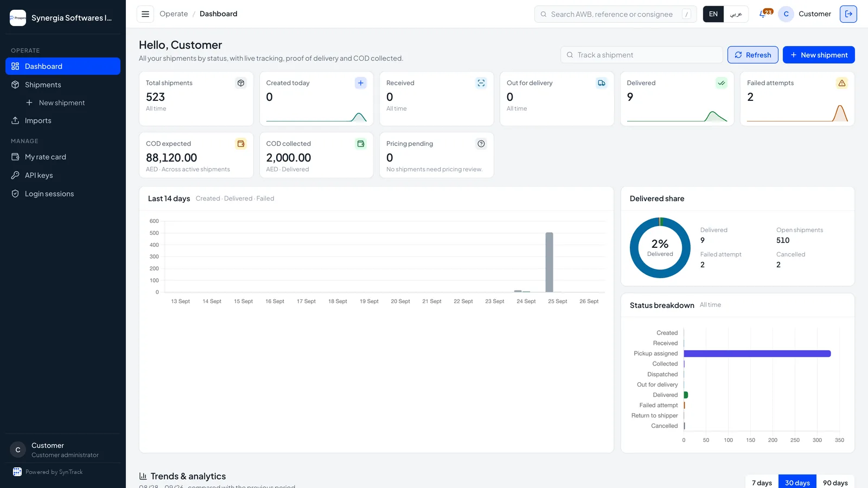Click the tall 25 Sept chart bar

coord(550,262)
